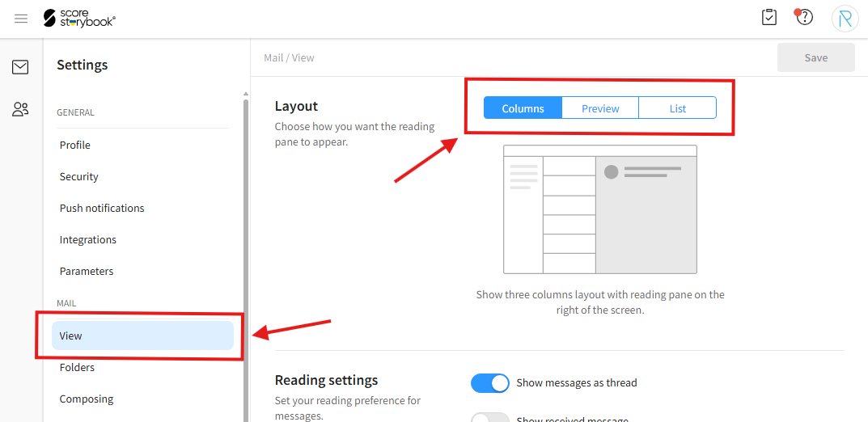Click the Layout section heading
The width and height of the screenshot is (868, 422).
(296, 106)
